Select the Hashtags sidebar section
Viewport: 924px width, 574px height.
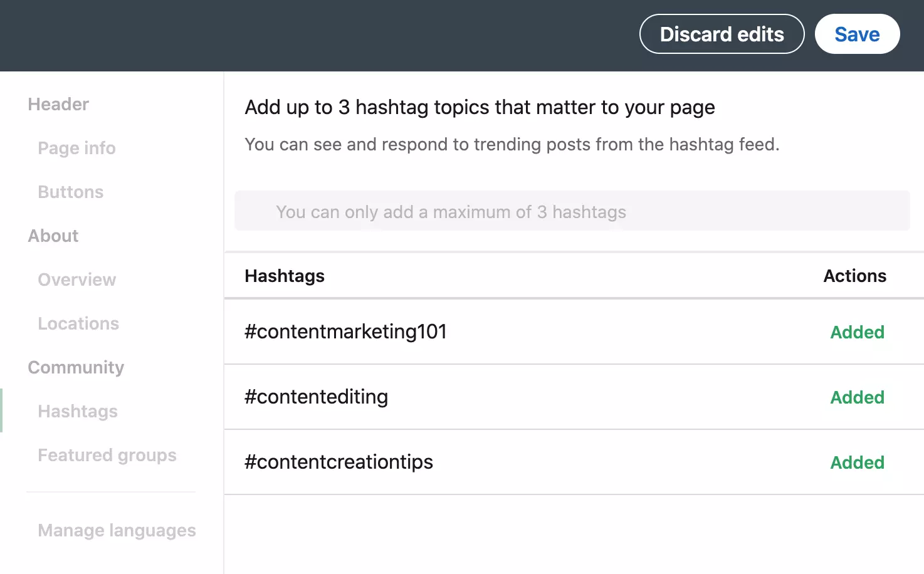pos(78,411)
